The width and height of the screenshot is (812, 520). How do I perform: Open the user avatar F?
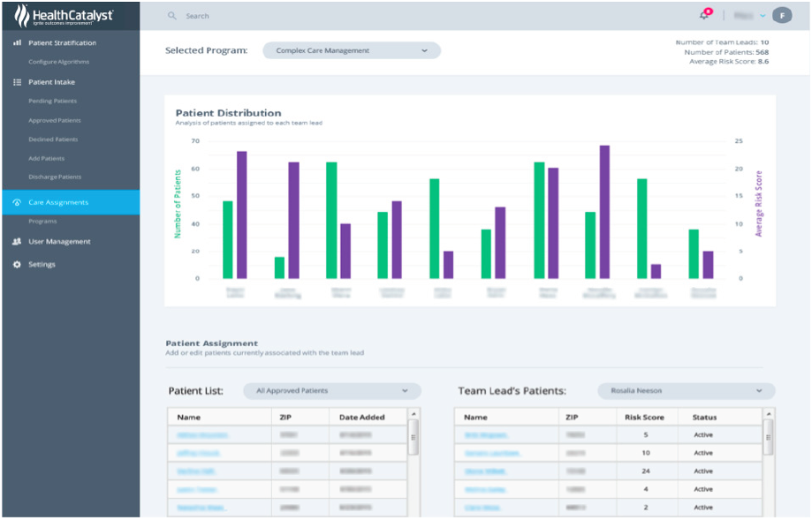[x=782, y=16]
